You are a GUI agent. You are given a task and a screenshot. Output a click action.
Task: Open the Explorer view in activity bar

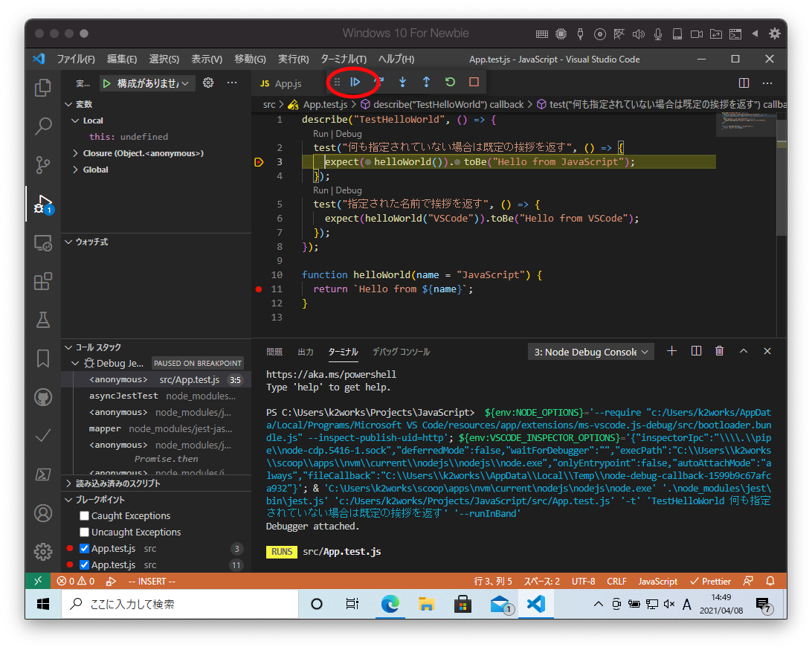43,88
